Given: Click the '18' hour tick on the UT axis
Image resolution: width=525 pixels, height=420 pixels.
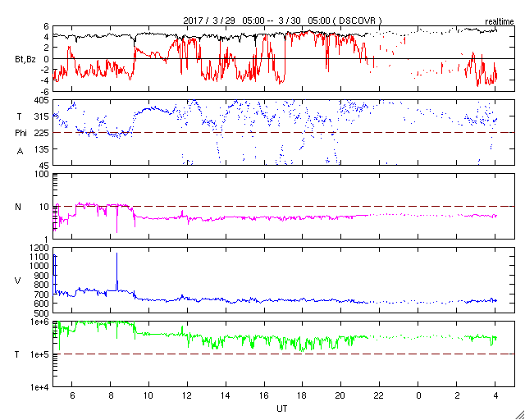Looking at the screenshot, I should 303,395.
